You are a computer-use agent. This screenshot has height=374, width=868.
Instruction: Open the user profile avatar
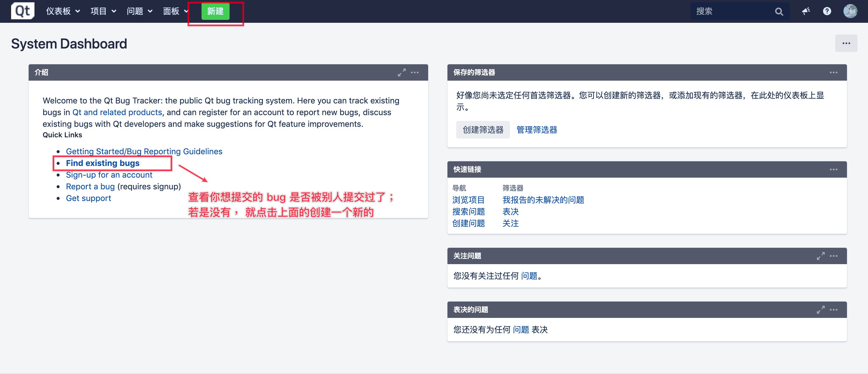[x=850, y=11]
